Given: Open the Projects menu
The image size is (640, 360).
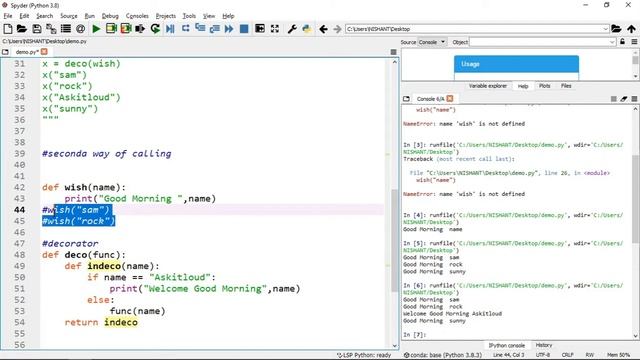Looking at the screenshot, I should point(165,16).
